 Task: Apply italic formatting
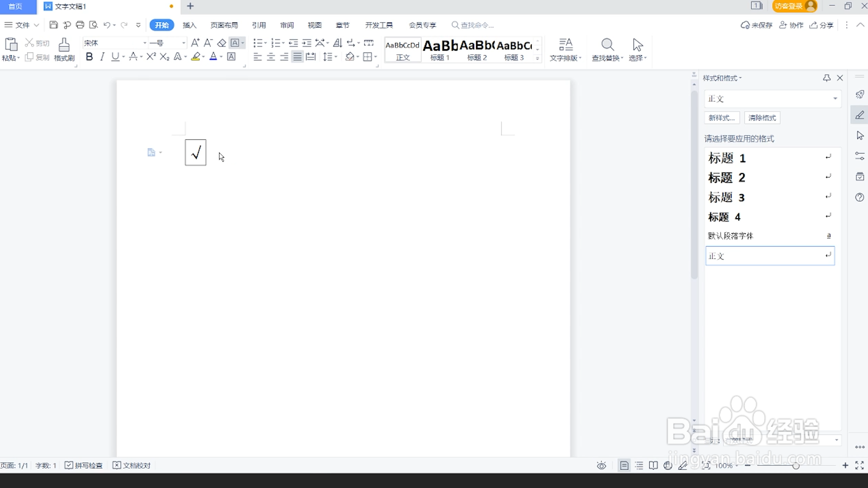[x=102, y=57]
